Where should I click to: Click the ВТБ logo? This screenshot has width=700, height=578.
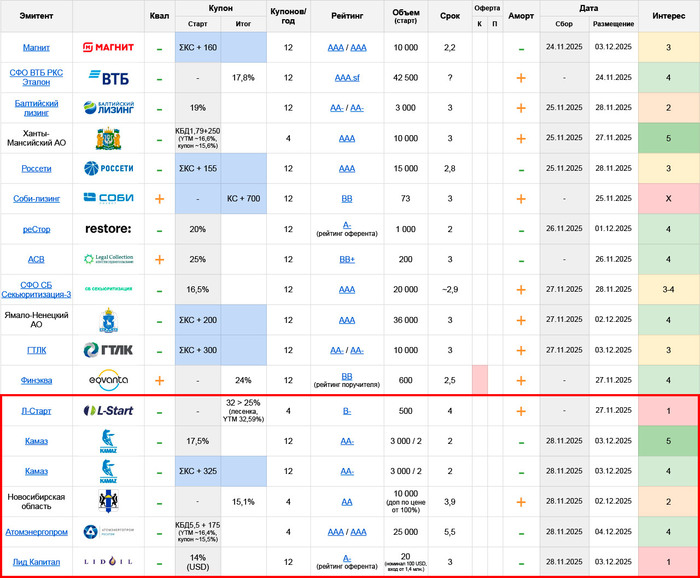(x=107, y=77)
